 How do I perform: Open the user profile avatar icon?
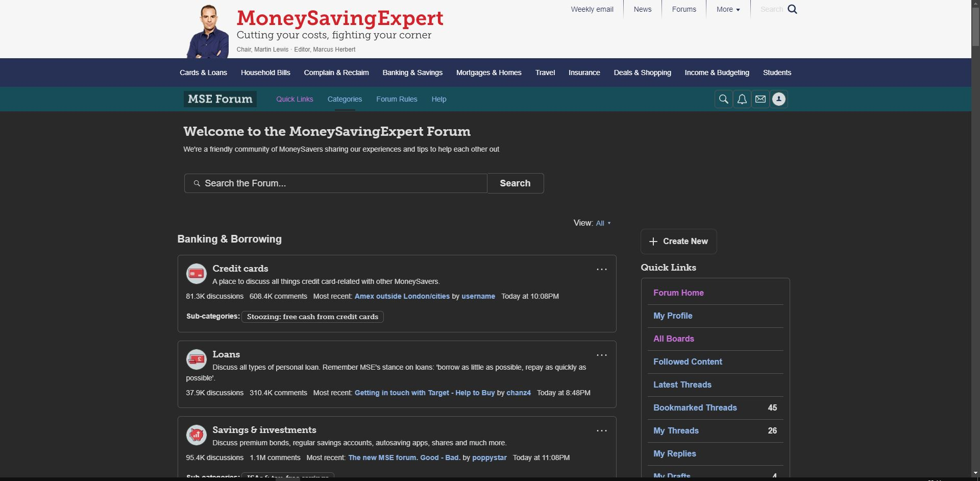pyautogui.click(x=778, y=99)
